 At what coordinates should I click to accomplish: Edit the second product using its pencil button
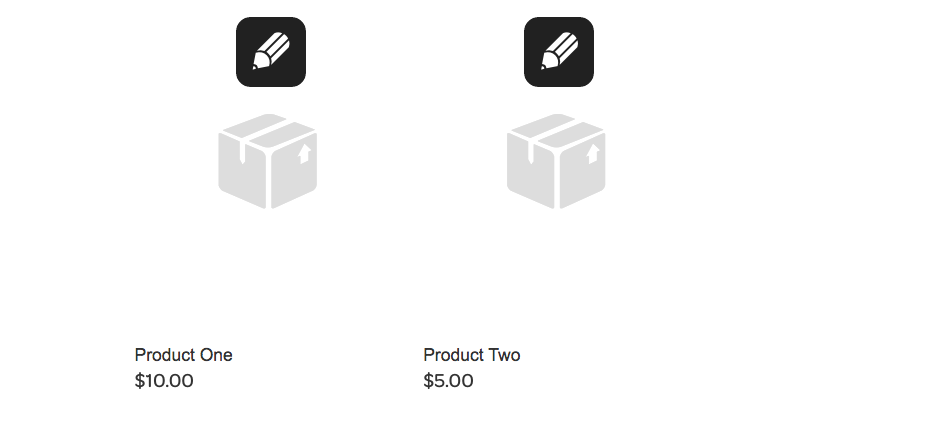pos(559,52)
